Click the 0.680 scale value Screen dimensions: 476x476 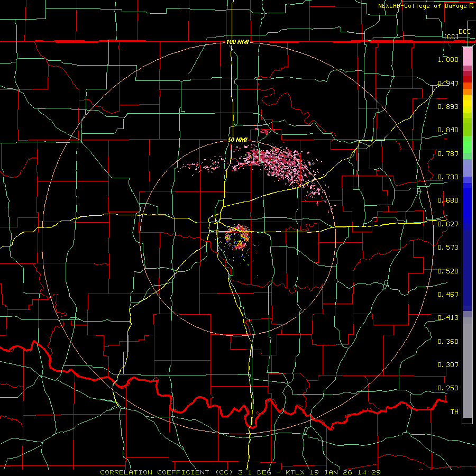coord(448,200)
